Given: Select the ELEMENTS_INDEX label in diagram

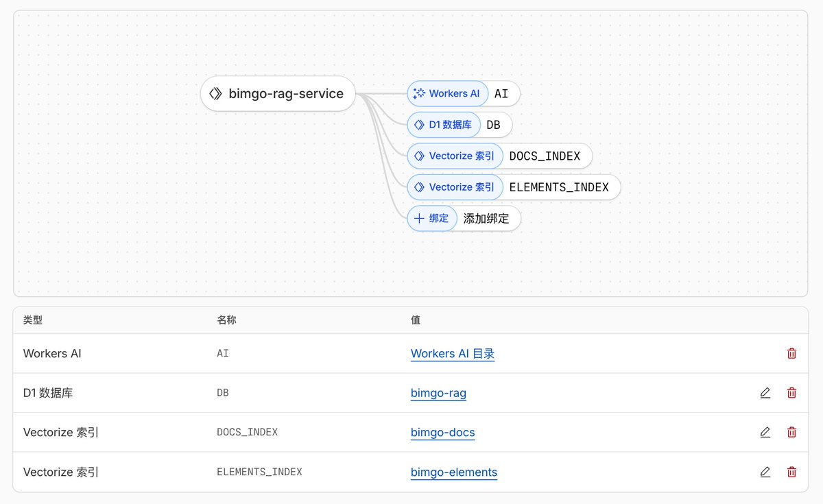Looking at the screenshot, I should coord(559,187).
